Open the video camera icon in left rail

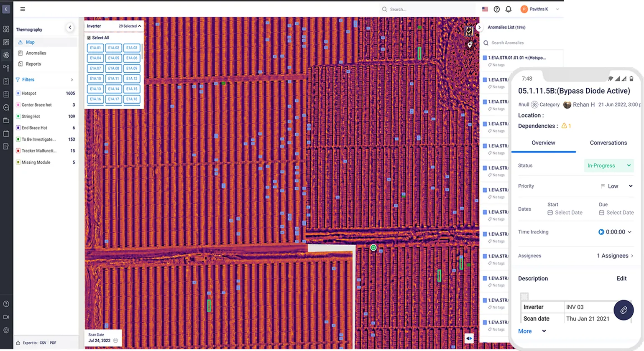6,317
